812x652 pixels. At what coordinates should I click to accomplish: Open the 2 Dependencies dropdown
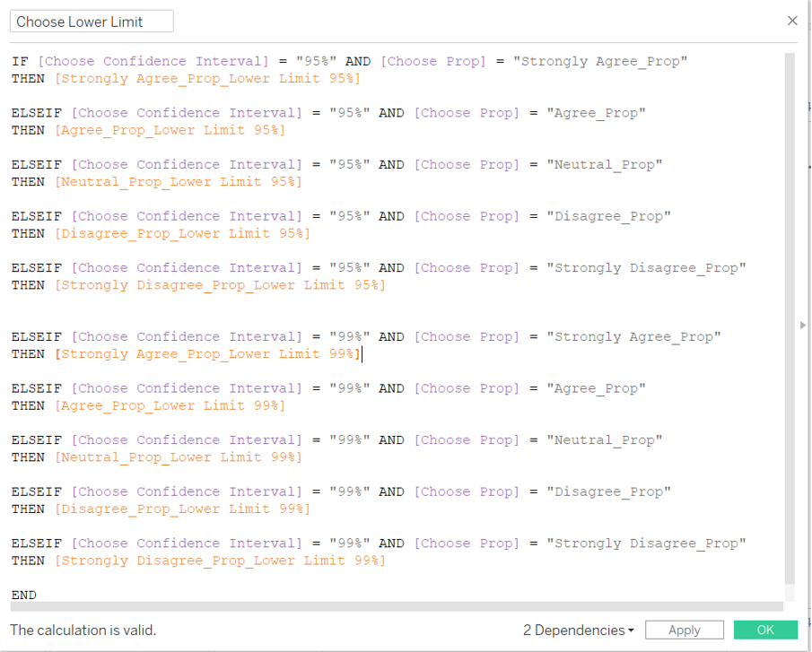coord(578,630)
